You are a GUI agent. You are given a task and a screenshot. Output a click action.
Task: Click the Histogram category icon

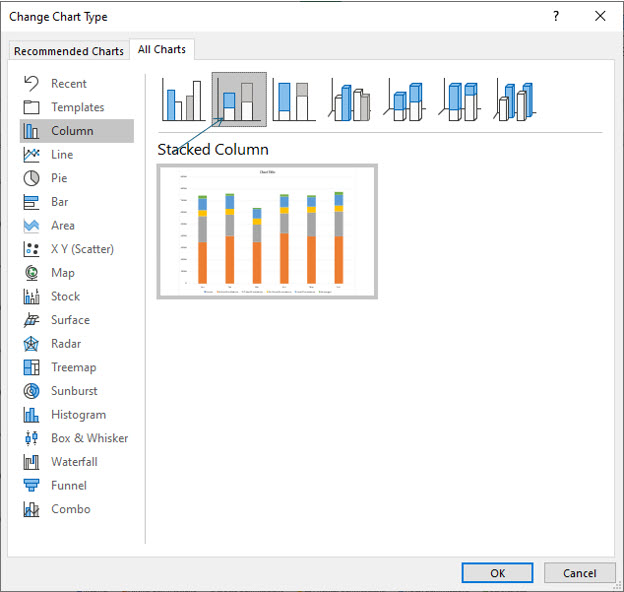coord(31,415)
